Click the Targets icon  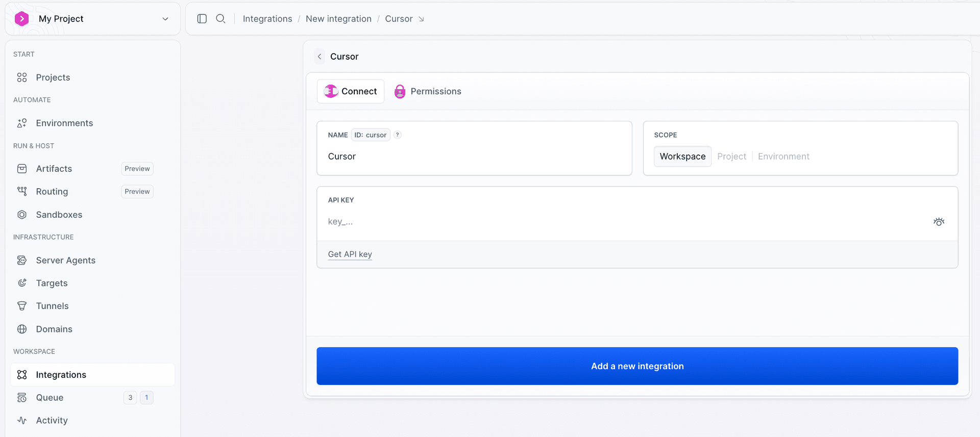22,283
